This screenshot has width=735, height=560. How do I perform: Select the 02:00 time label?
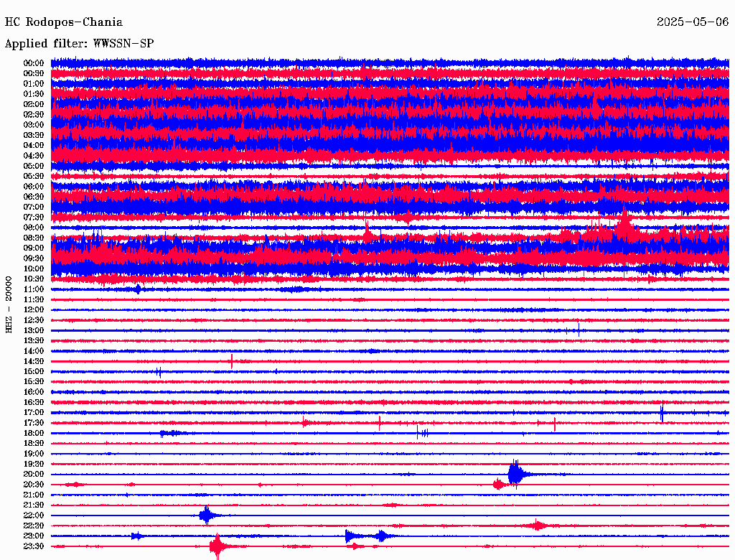[34, 105]
